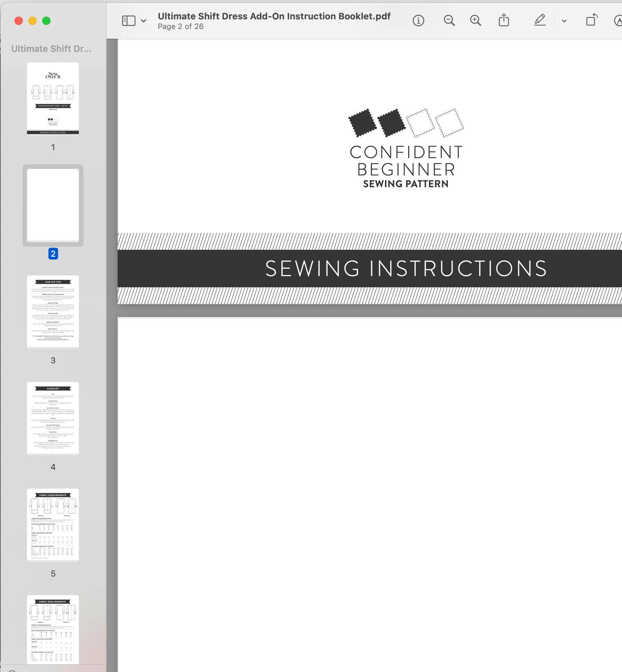The height and width of the screenshot is (672, 622).
Task: Jump to Our Top Tips page thumbnail
Action: (53, 311)
